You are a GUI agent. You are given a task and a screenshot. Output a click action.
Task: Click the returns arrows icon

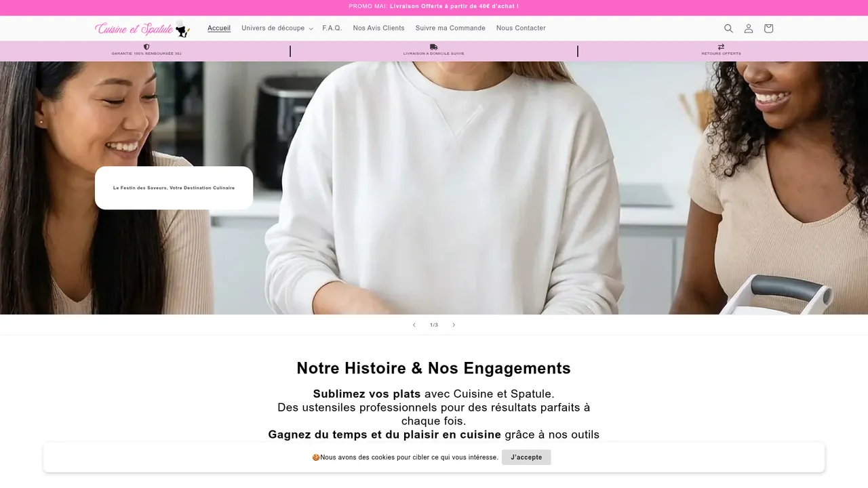[721, 47]
